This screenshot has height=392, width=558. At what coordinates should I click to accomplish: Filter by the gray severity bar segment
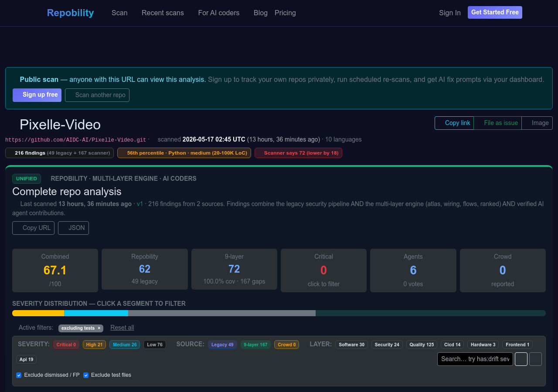pyautogui.click(x=222, y=313)
